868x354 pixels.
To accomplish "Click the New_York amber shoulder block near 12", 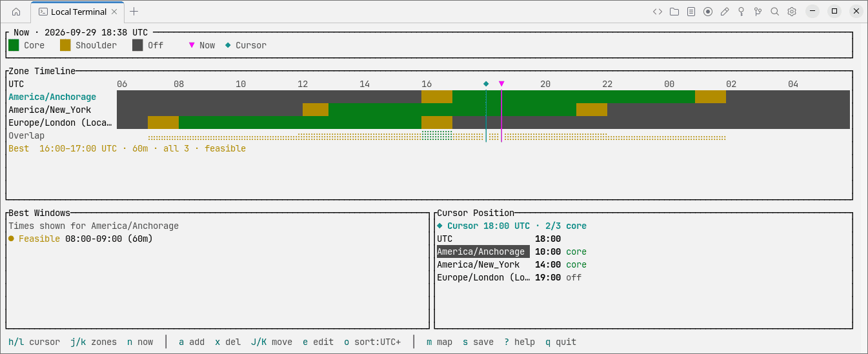I will [316, 110].
